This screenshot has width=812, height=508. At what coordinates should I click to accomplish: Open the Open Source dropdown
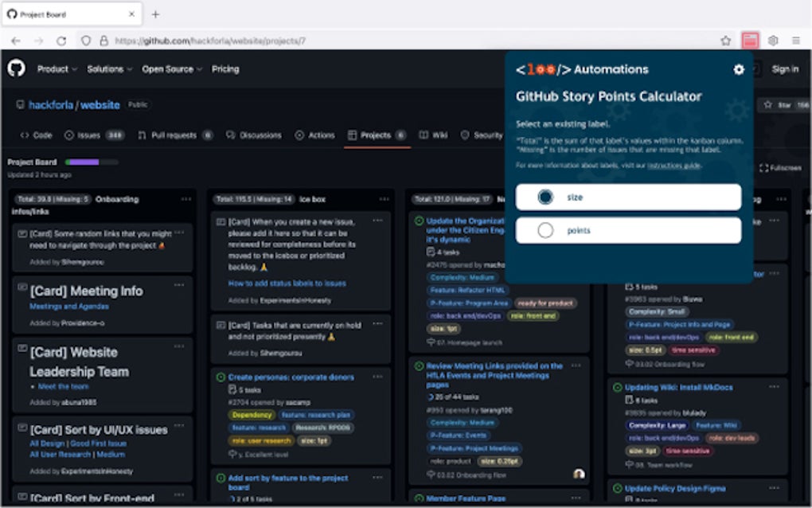[x=170, y=69]
